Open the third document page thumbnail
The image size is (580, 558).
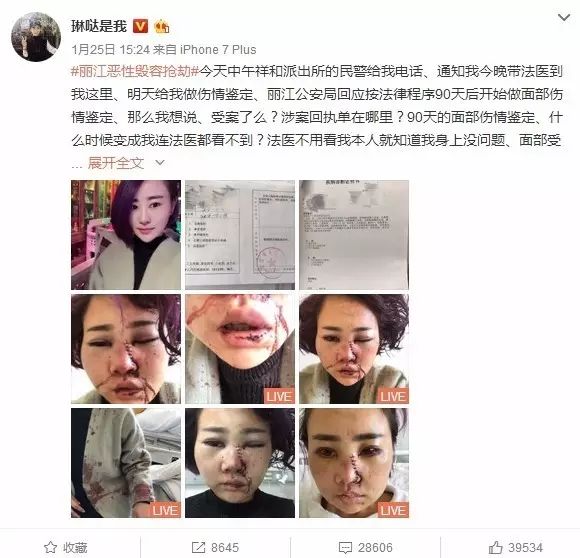point(354,235)
